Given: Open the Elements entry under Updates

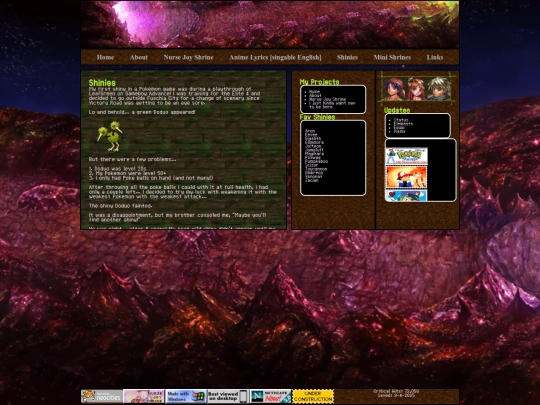Looking at the screenshot, I should coord(403,124).
